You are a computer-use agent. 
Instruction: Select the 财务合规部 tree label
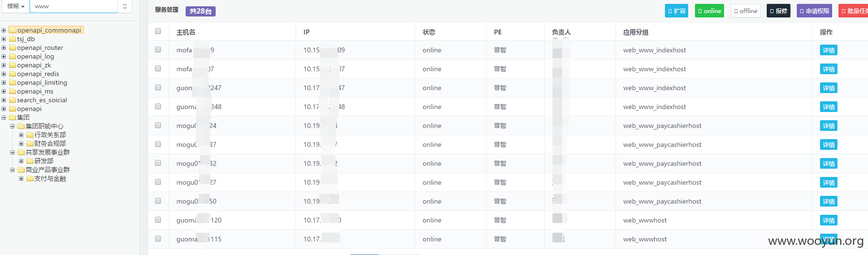(50, 143)
